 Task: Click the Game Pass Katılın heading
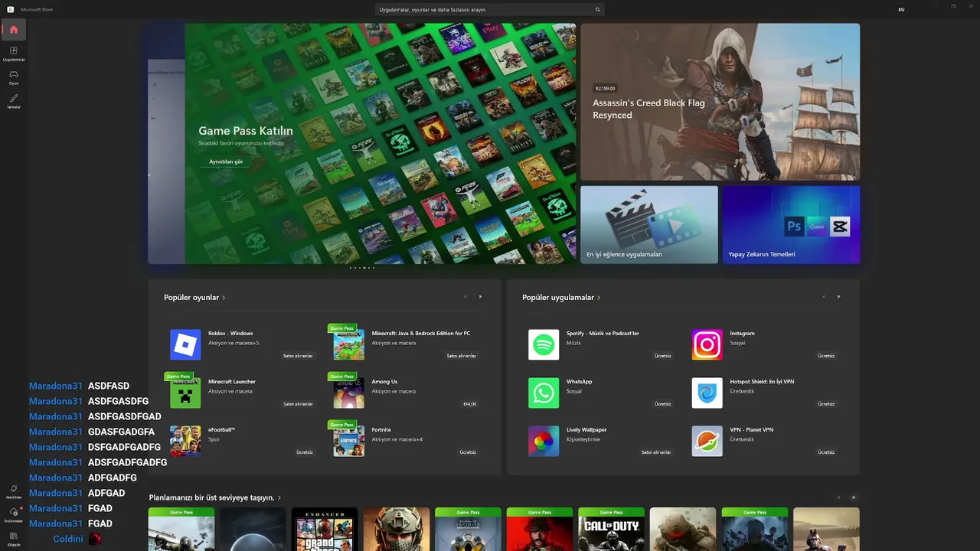tap(246, 131)
